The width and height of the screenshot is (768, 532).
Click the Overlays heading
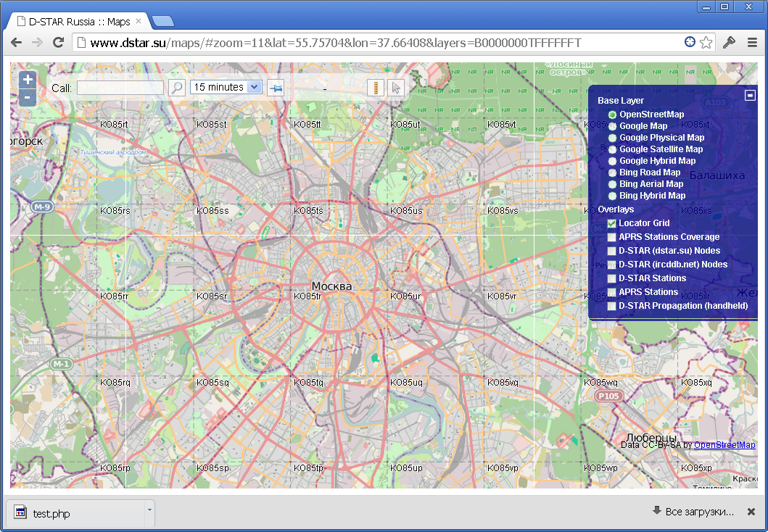616,209
